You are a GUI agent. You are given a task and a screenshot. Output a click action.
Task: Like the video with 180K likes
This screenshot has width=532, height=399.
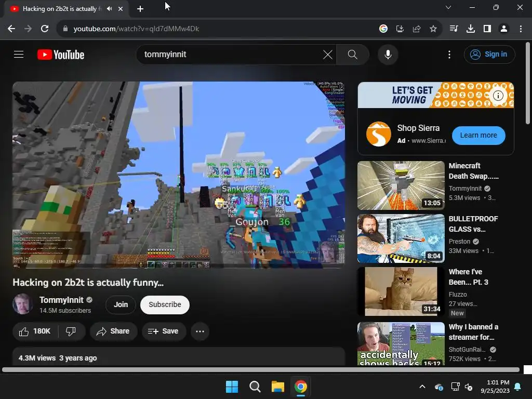tap(35, 331)
